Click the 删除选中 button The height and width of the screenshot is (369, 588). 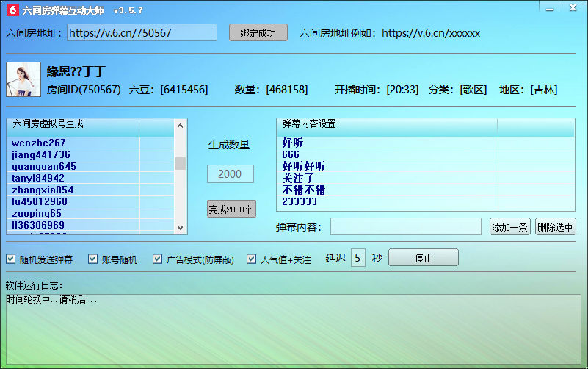(x=556, y=226)
